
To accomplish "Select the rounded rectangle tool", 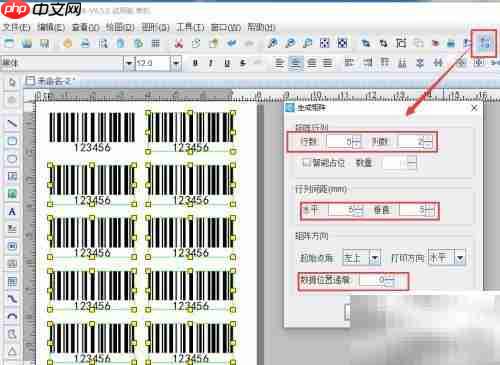I will tap(12, 141).
